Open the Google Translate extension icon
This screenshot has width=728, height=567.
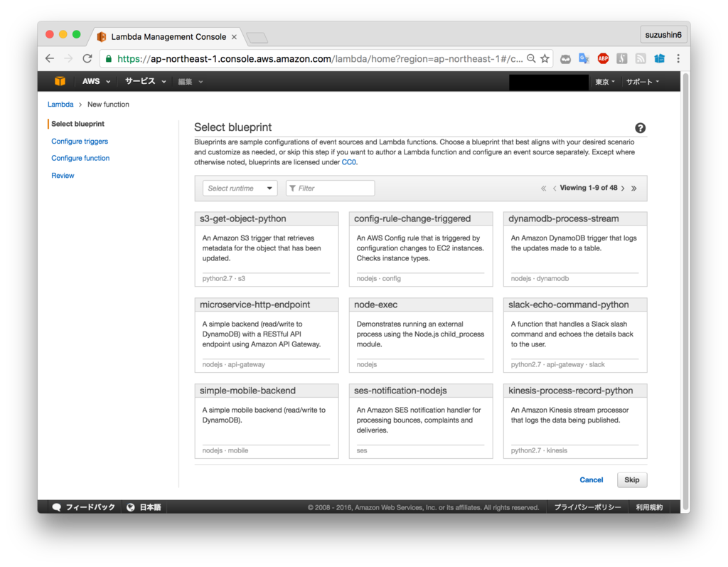click(x=584, y=58)
